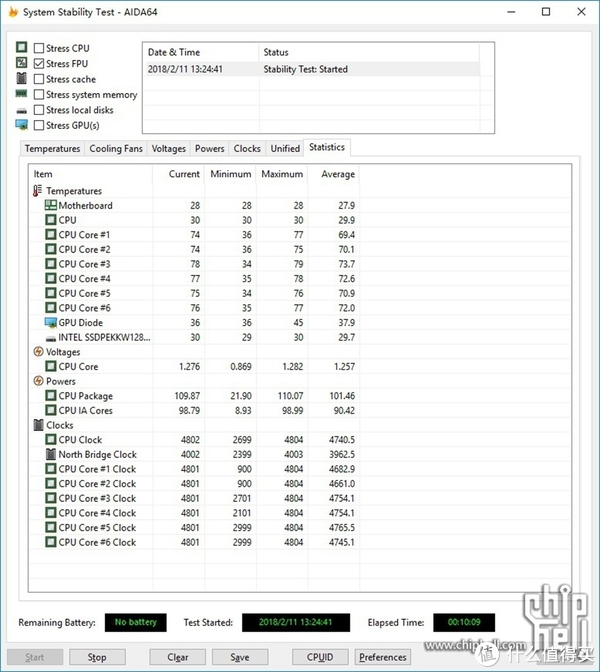600x672 pixels.
Task: Click the chip icon next to Clocks group
Action: point(38,425)
